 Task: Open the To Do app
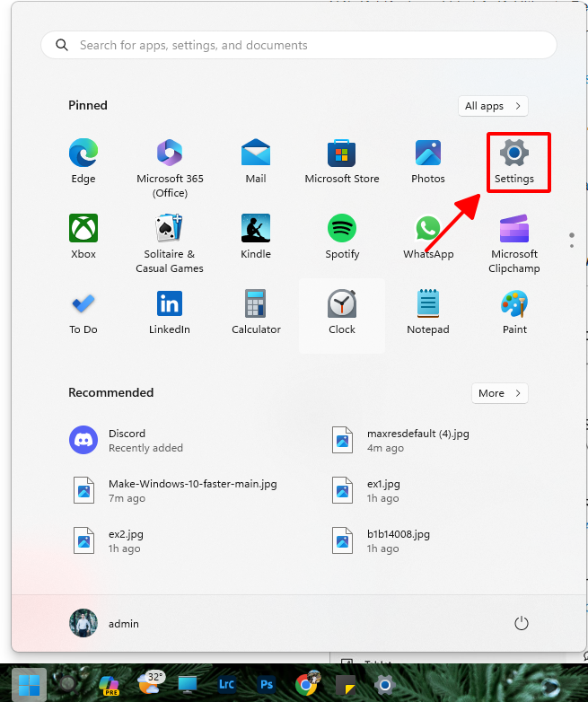[83, 312]
